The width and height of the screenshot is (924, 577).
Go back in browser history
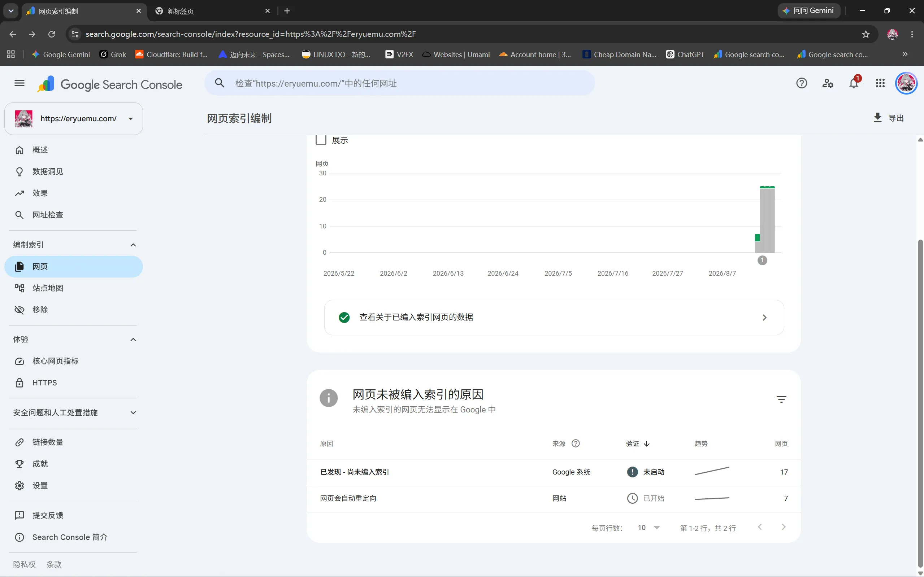13,34
